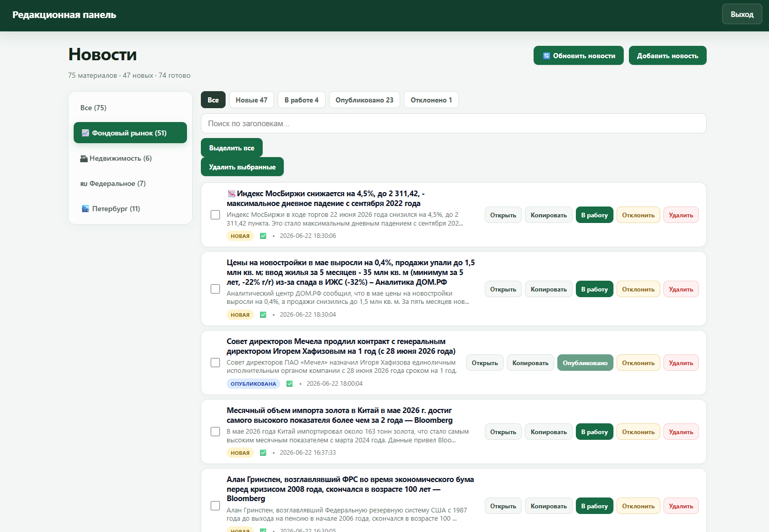Open the Новые 47 tab
Viewport: 769px width, 532px height.
tap(251, 100)
